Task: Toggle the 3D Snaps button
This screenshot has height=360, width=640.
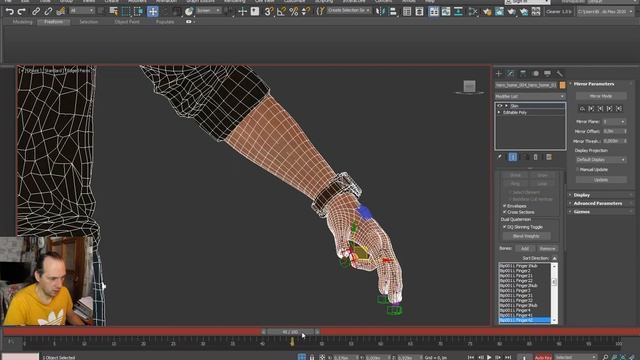Action: click(x=269, y=11)
